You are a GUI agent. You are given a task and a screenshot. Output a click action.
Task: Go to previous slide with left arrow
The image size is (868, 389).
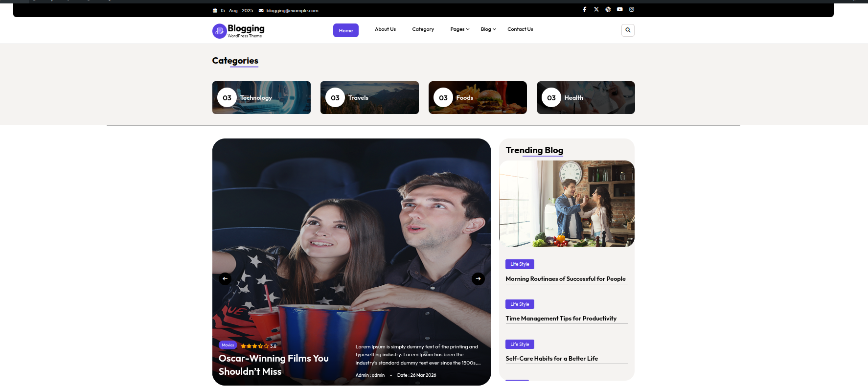coord(225,278)
